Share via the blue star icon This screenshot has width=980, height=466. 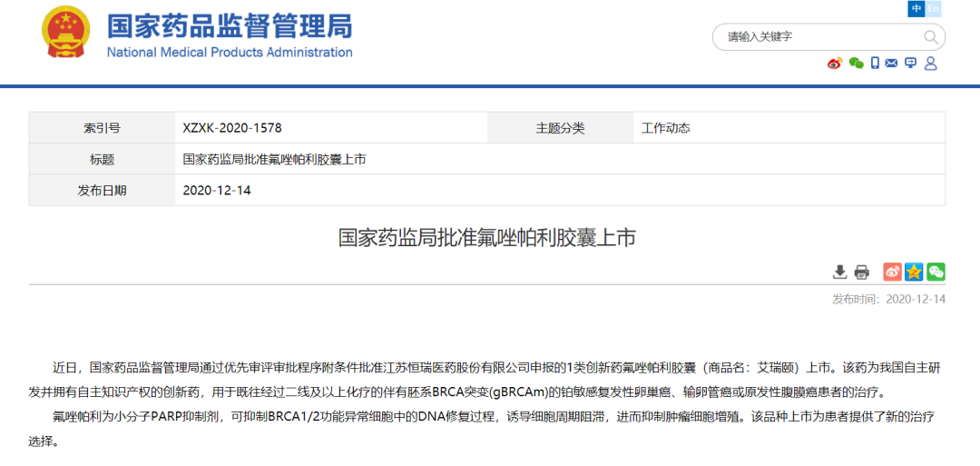[915, 273]
